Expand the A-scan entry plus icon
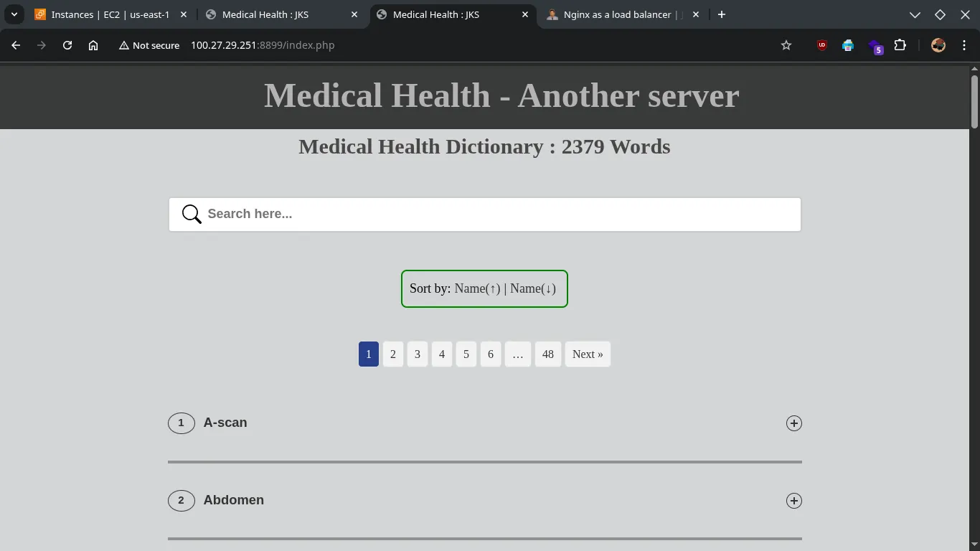 pos(793,423)
